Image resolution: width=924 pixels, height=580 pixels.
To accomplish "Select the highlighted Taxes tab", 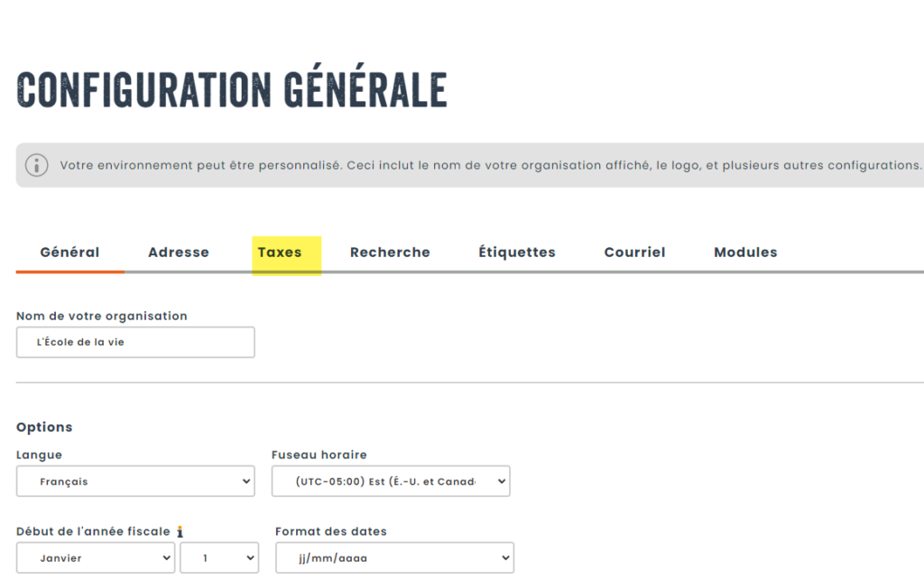I will click(280, 253).
